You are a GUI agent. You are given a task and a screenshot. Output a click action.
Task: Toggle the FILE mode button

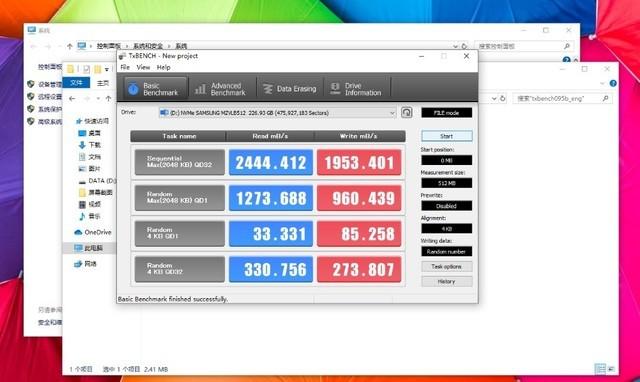tap(446, 113)
